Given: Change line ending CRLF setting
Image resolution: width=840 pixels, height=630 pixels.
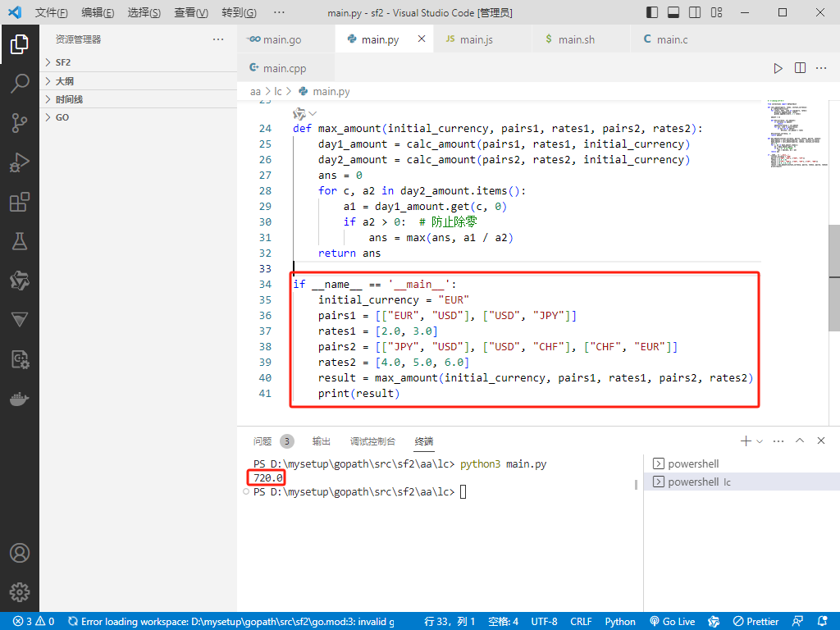Looking at the screenshot, I should (581, 622).
